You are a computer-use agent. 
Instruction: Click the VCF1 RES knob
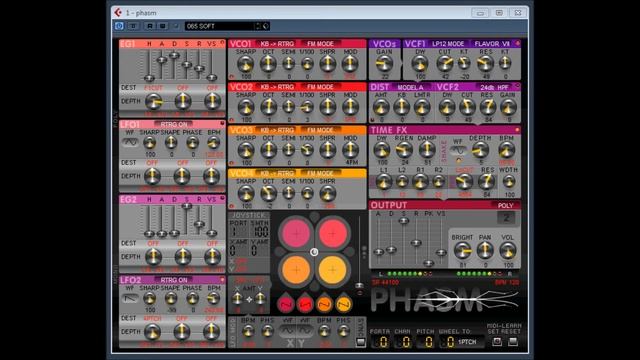click(485, 63)
